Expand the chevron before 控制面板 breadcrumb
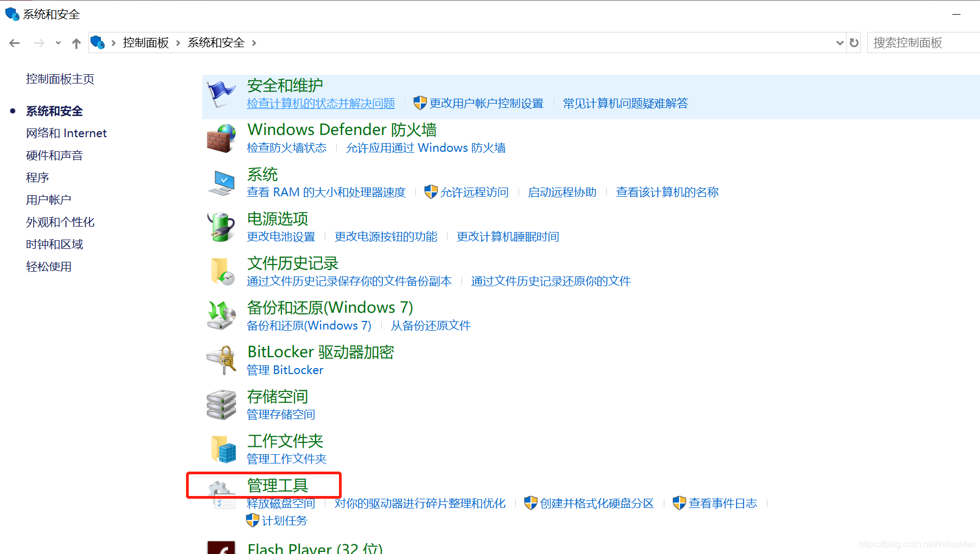The height and width of the screenshot is (554, 980). 113,43
